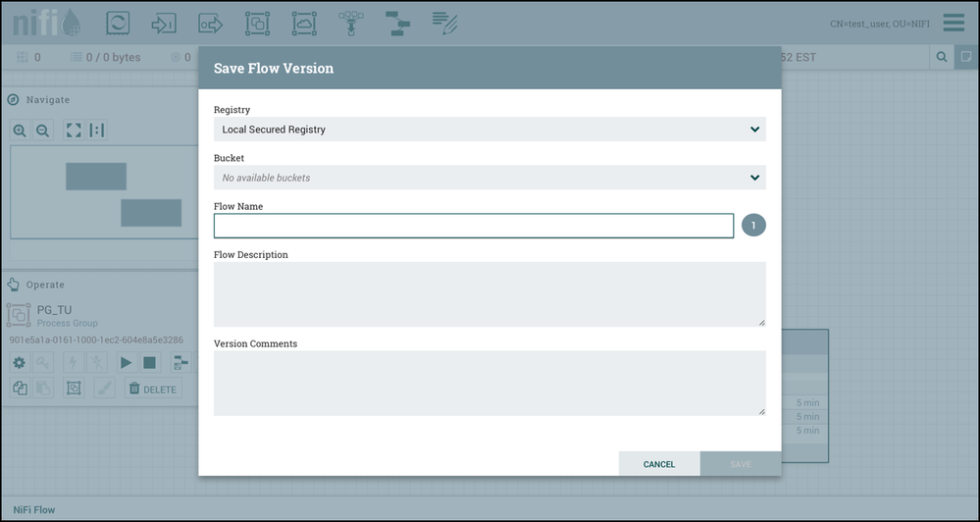Click the search magnifier icon
This screenshot has height=522, width=980.
tap(941, 57)
